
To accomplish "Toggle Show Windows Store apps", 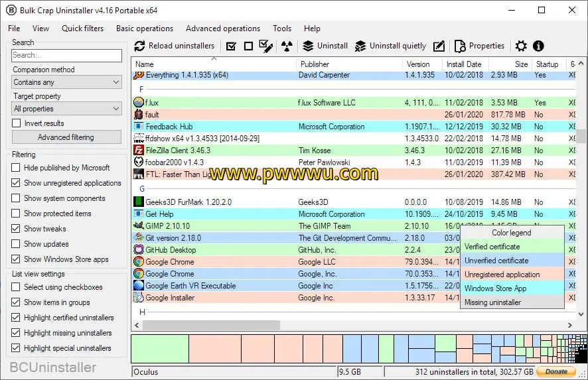I will (16, 259).
